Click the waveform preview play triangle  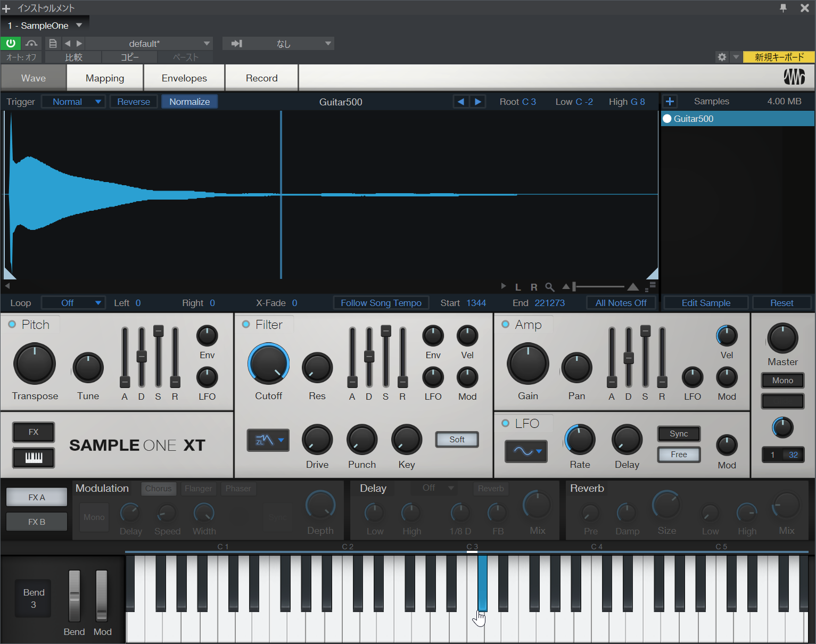(x=504, y=286)
